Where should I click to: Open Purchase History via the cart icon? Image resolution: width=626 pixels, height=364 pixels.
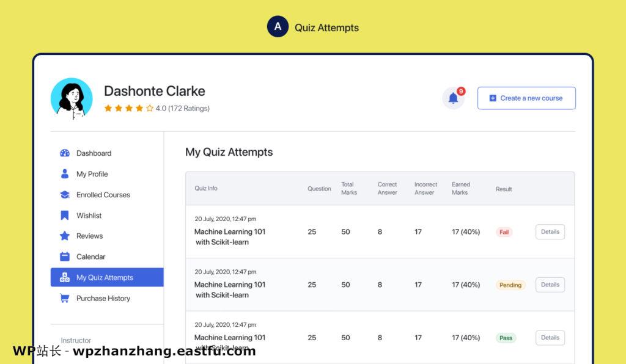coord(64,298)
